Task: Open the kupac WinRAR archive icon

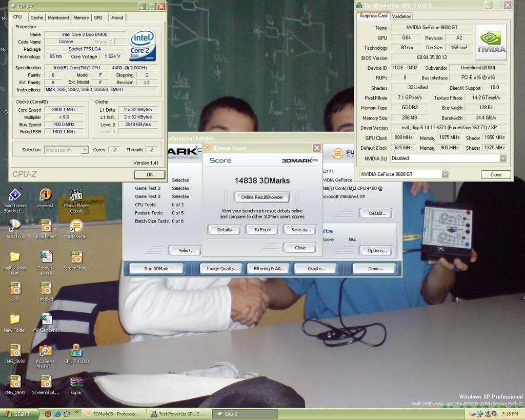Action: [x=76, y=385]
